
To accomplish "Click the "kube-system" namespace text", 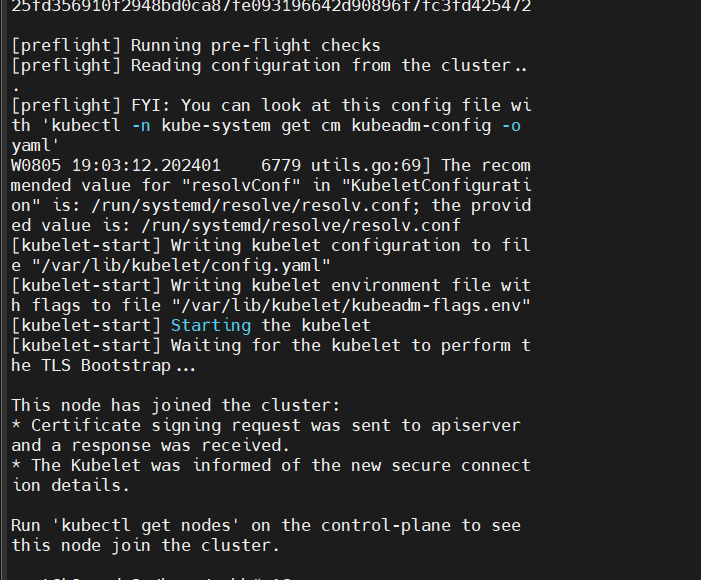I will (x=215, y=125).
